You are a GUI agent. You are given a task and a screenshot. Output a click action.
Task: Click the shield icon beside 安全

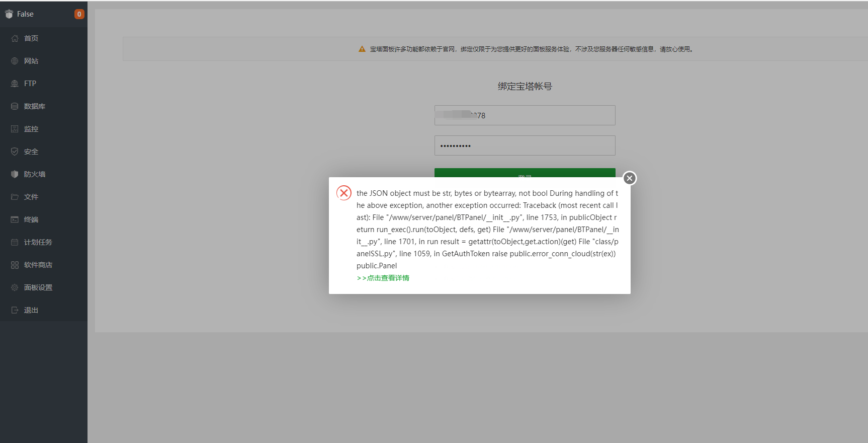(15, 152)
